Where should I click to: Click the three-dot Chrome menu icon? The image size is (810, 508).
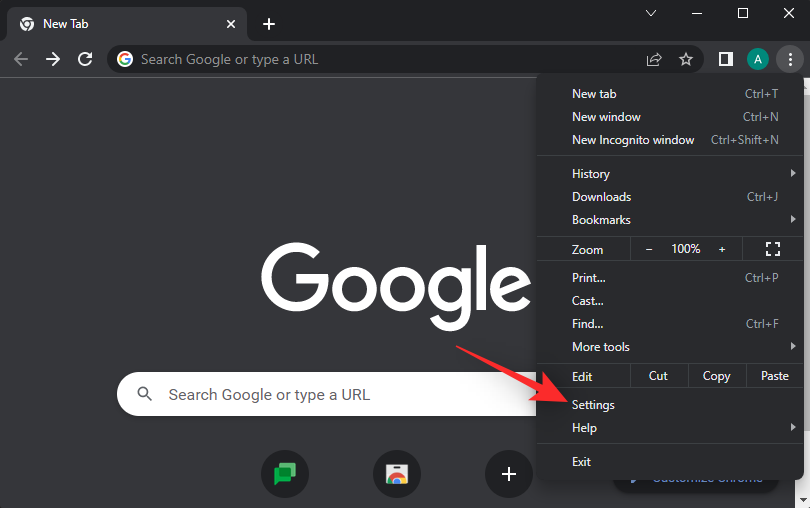pyautogui.click(x=790, y=59)
